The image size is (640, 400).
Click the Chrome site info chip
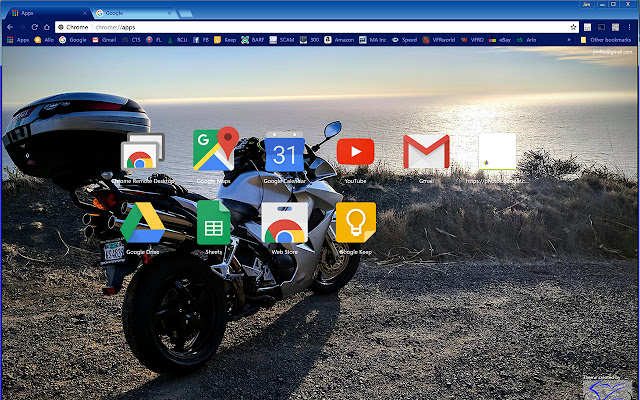[73, 27]
